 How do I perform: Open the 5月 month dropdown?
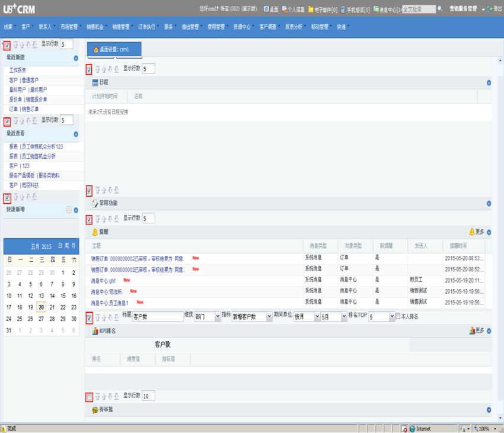[344, 317]
